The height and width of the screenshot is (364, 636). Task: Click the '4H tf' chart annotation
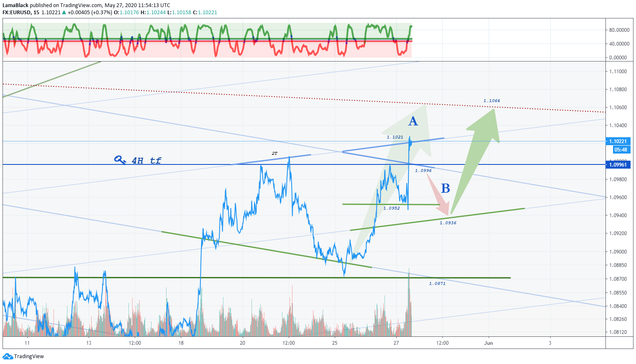point(146,161)
